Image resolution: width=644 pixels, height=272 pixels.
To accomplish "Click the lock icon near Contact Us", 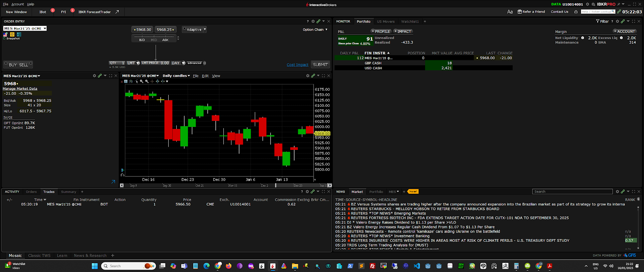I will click(x=576, y=12).
